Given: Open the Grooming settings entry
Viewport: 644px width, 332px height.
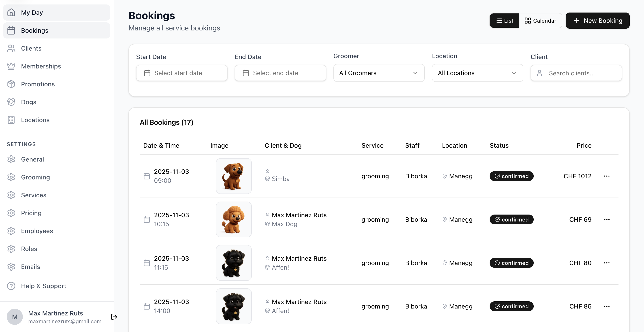Looking at the screenshot, I should pos(35,177).
